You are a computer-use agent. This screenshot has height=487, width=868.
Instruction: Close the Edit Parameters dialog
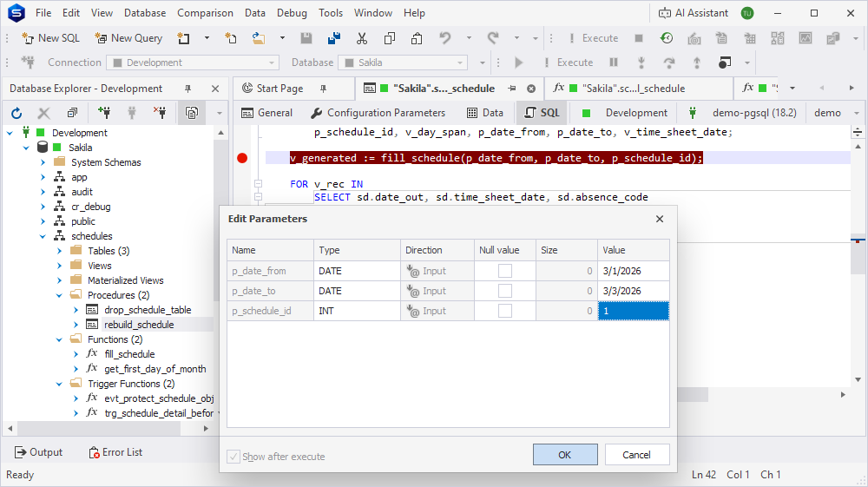660,219
